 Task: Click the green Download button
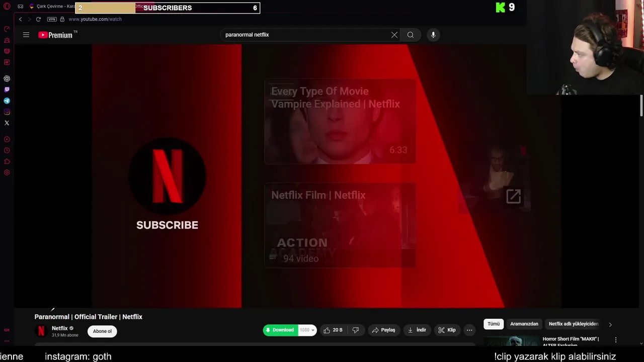pyautogui.click(x=281, y=330)
